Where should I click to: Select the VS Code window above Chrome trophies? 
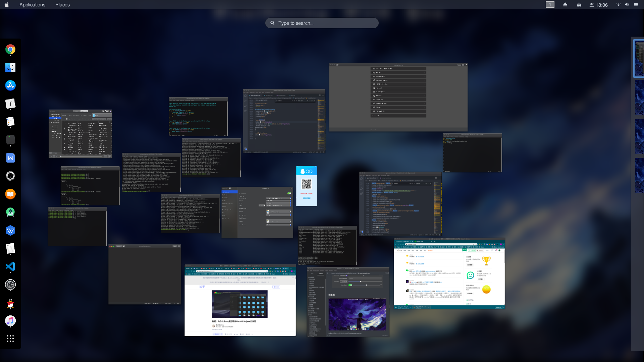coord(400,204)
